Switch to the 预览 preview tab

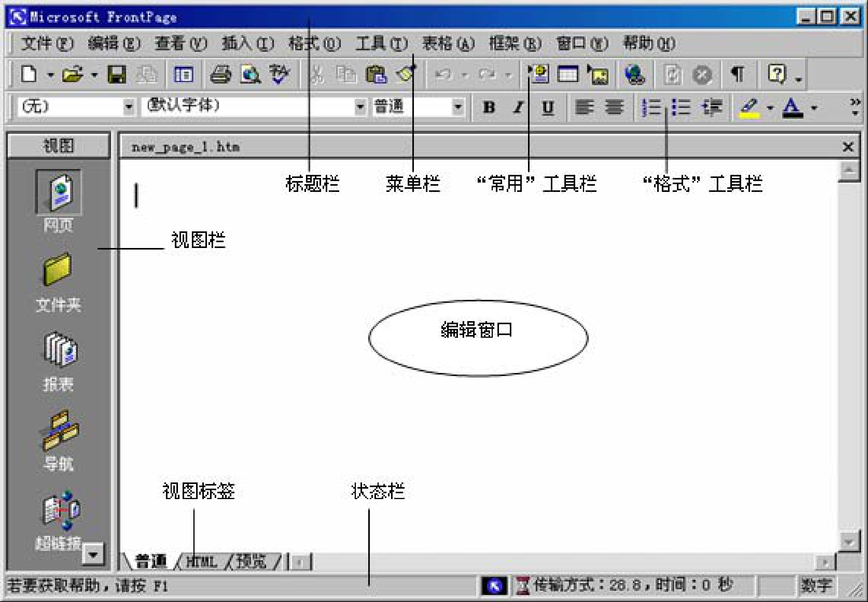tap(251, 562)
